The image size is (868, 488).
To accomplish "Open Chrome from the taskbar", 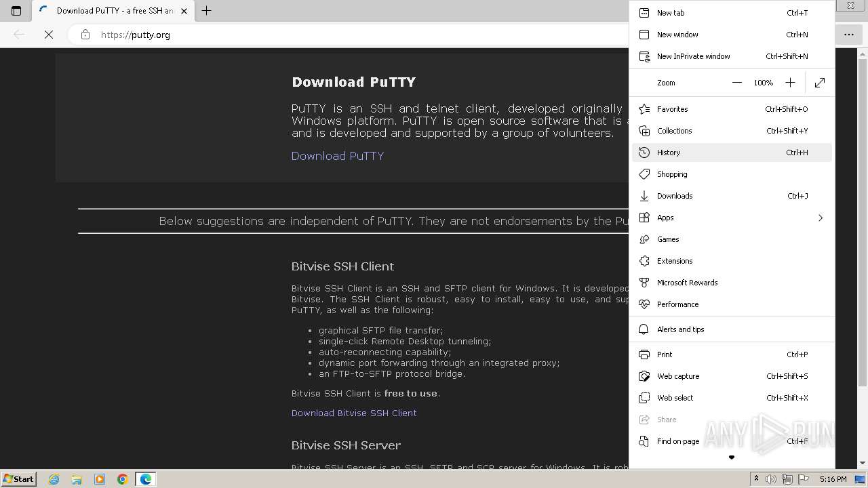I will coord(123,479).
